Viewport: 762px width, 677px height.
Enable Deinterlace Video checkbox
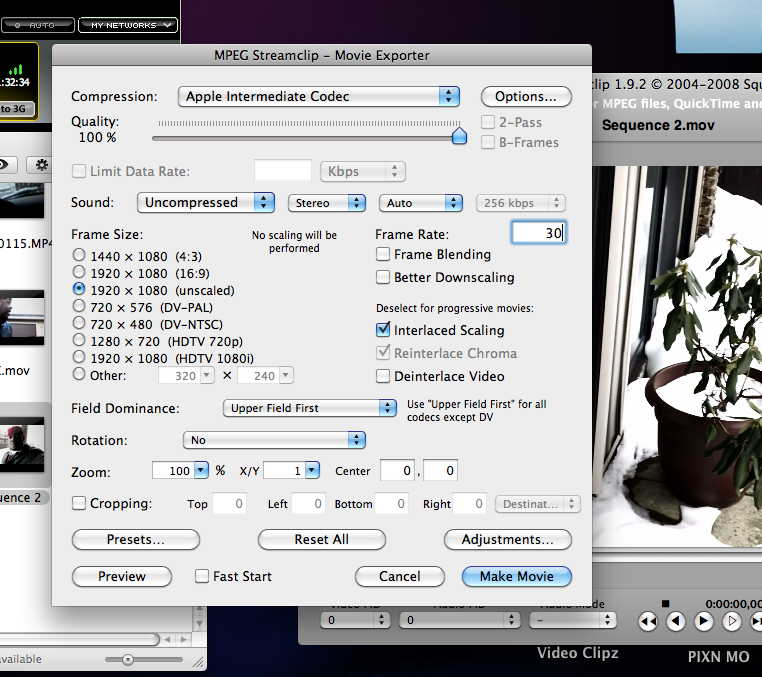point(383,376)
